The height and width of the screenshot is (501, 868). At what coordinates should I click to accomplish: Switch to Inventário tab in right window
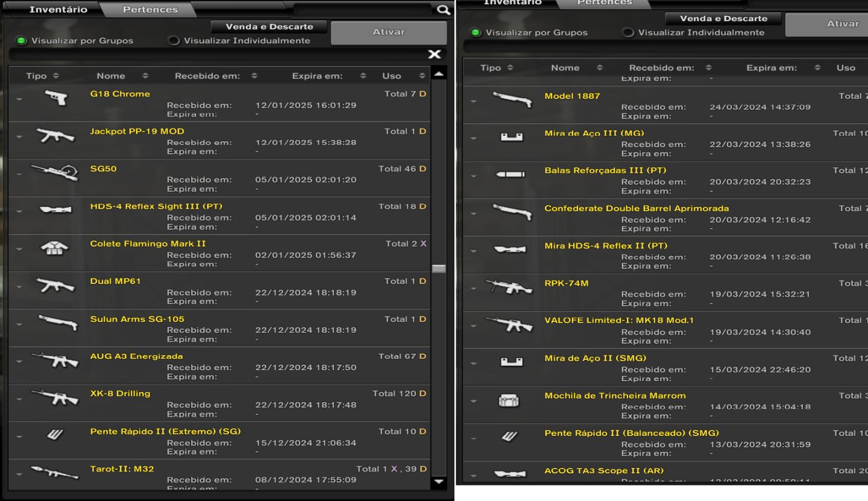click(513, 2)
